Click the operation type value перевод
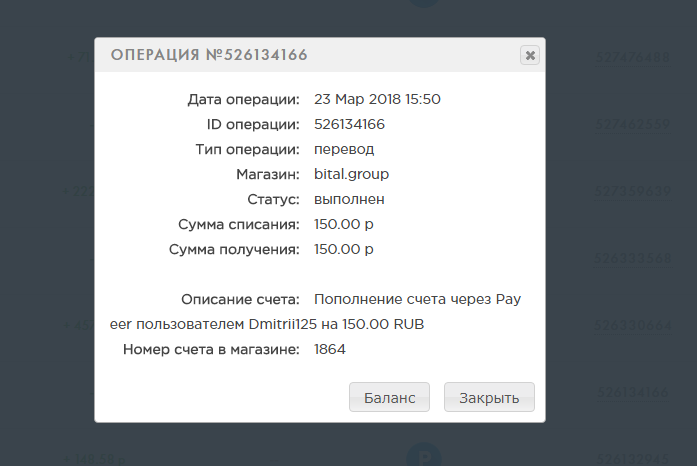Viewport: 697px width, 466px height. pyautogui.click(x=344, y=149)
